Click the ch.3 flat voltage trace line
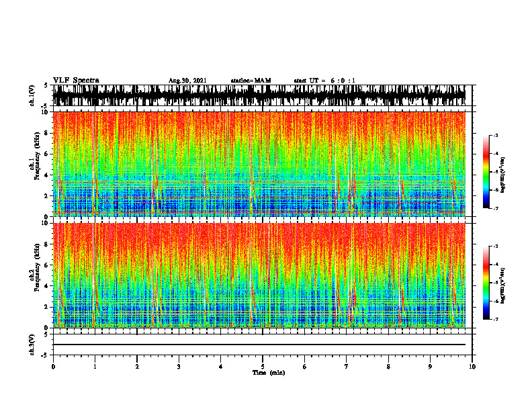 tap(259, 345)
